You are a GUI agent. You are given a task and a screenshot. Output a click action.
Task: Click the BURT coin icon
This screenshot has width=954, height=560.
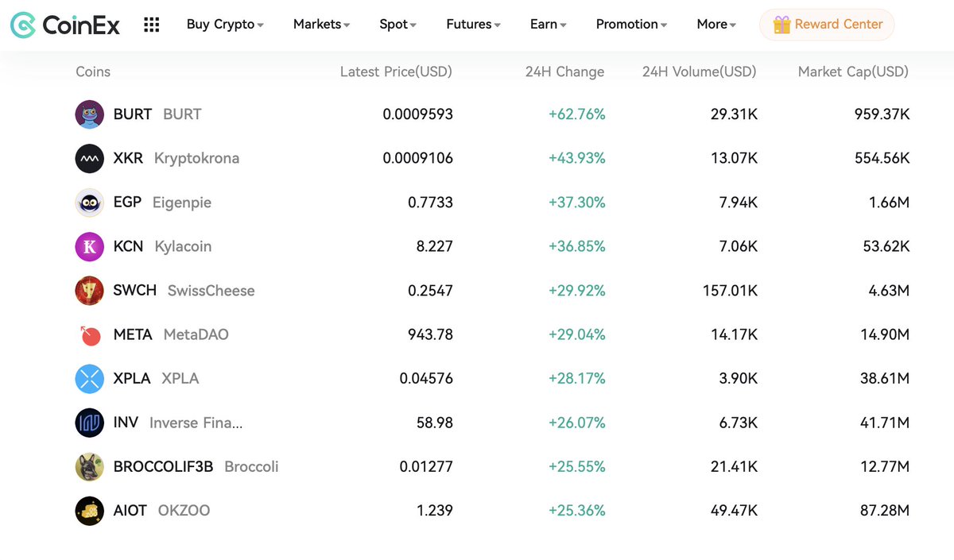tap(90, 114)
